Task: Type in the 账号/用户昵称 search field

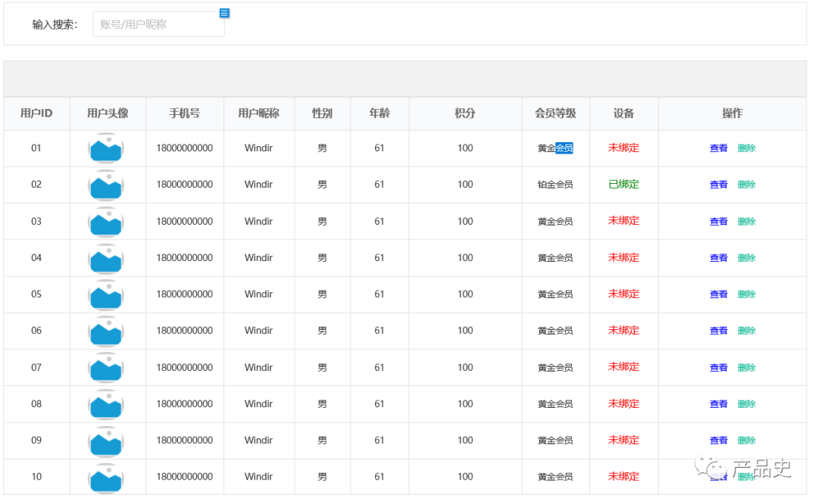Action: 158,24
